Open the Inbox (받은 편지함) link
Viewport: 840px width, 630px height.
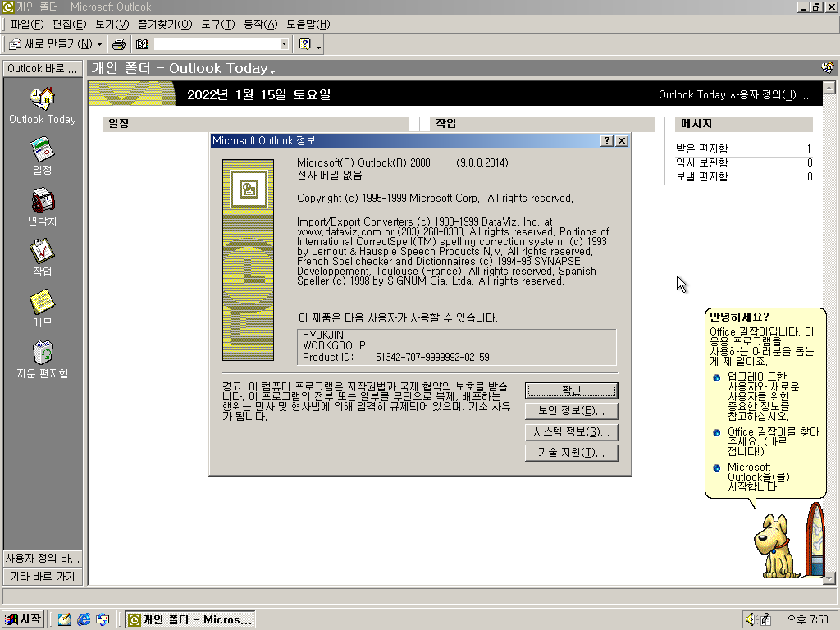702,148
